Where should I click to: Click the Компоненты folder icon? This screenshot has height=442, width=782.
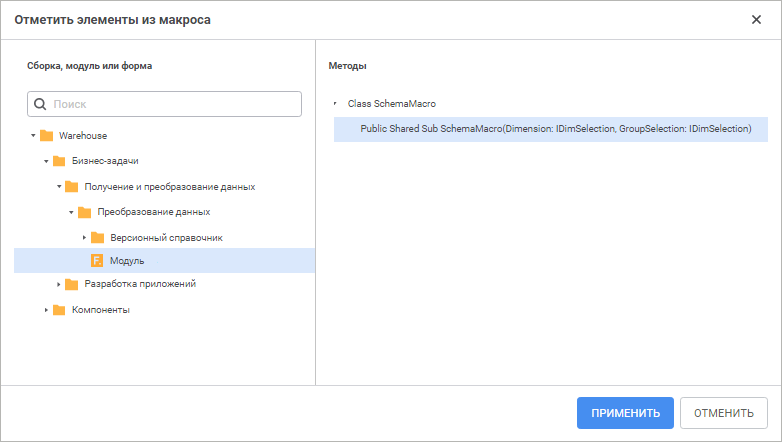pos(59,310)
